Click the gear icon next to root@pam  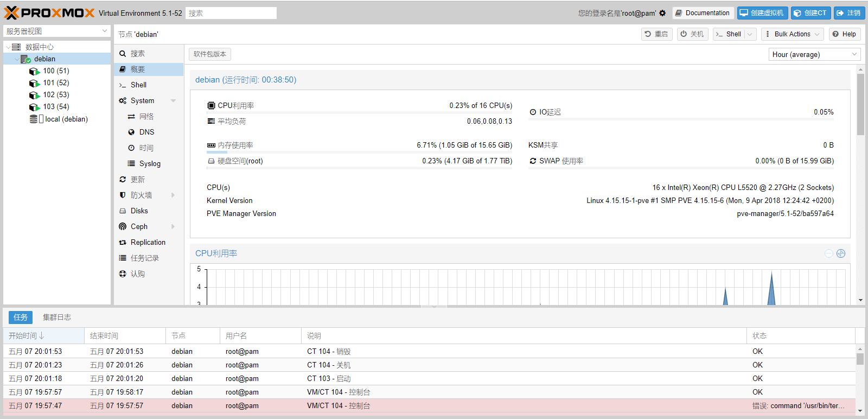[662, 13]
